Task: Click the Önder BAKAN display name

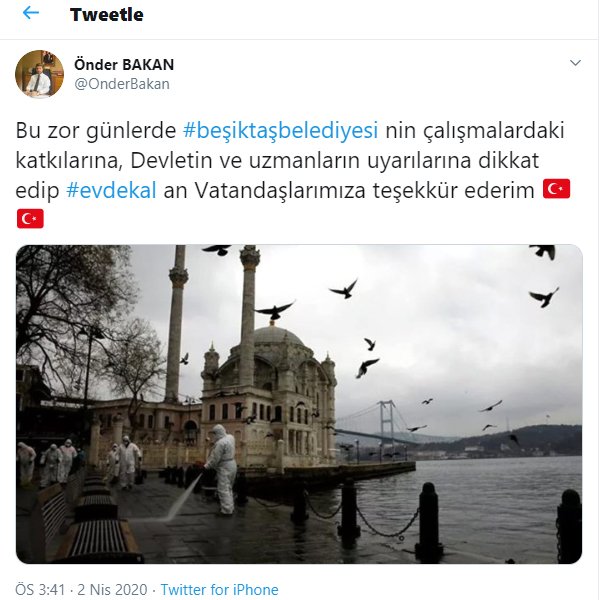Action: coord(124,64)
